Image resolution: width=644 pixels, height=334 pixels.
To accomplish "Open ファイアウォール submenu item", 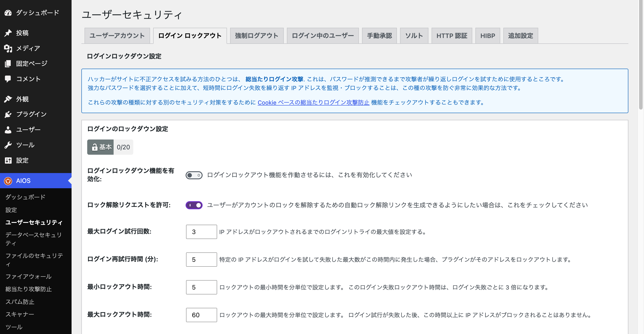I will click(28, 277).
